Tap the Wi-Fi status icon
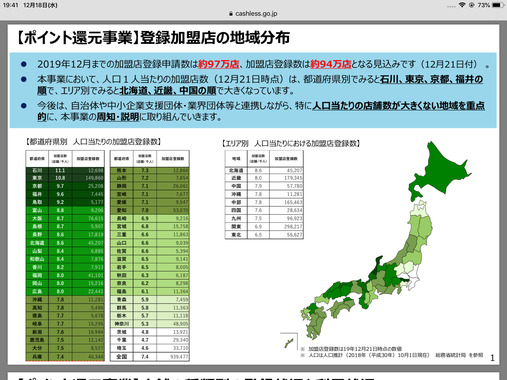Image resolution: width=507 pixels, height=380 pixels. point(462,5)
